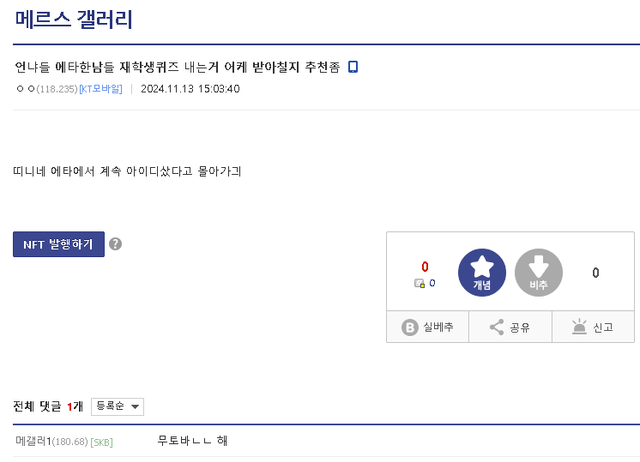Image resolution: width=640 pixels, height=462 pixels.
Task: Go to the 메르스 갤러리 header link
Action: click(74, 19)
